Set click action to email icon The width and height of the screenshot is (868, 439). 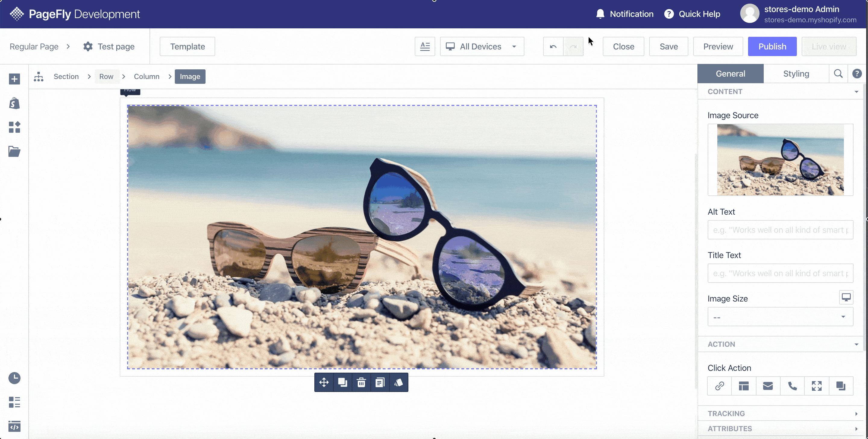768,386
